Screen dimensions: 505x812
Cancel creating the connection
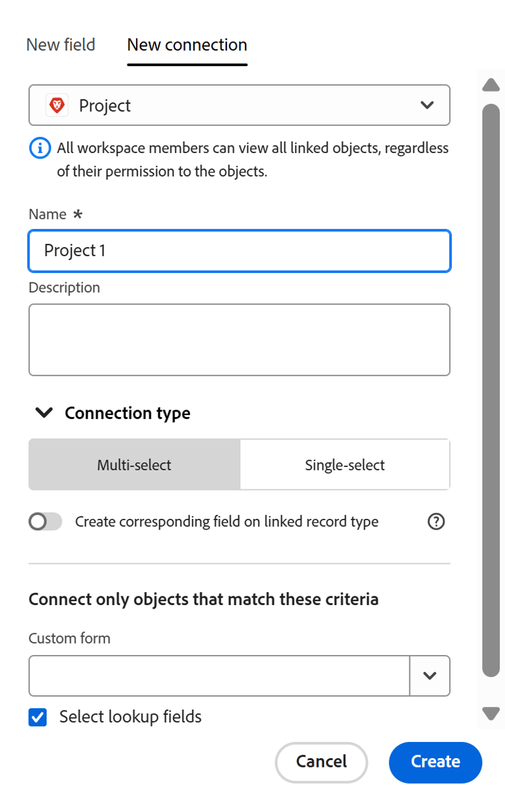click(x=321, y=762)
